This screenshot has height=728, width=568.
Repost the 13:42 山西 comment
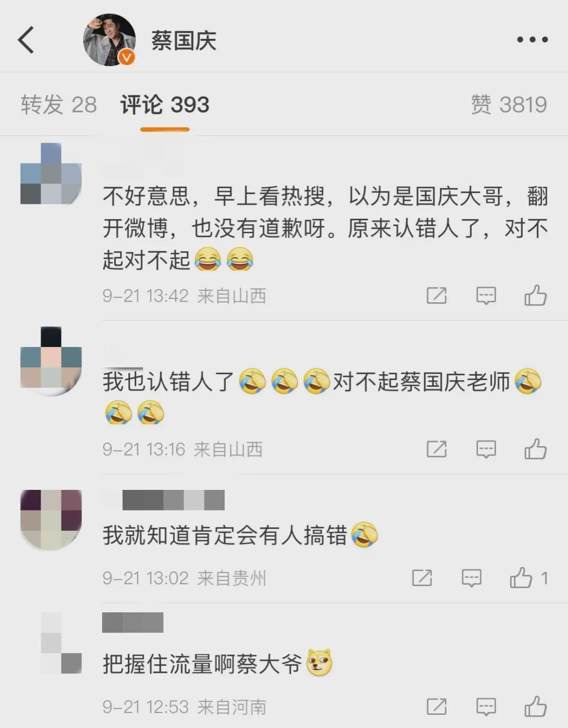coord(437,296)
